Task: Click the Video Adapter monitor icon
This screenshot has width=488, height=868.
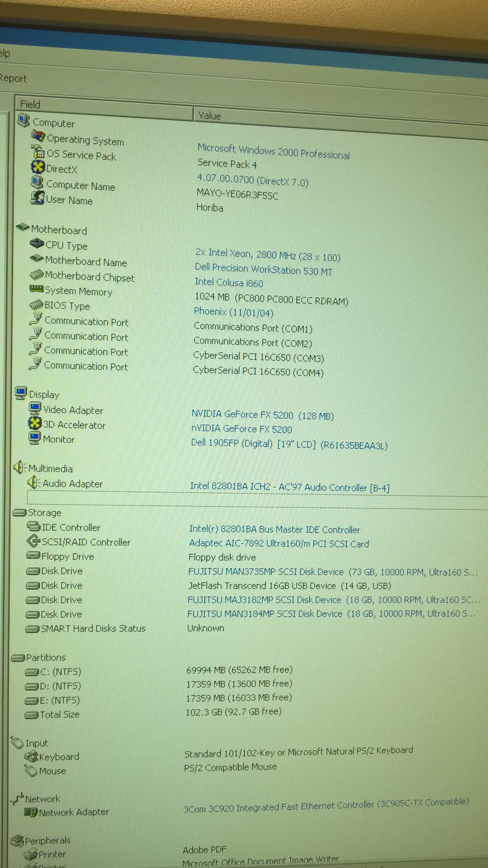Action: pyautogui.click(x=34, y=408)
